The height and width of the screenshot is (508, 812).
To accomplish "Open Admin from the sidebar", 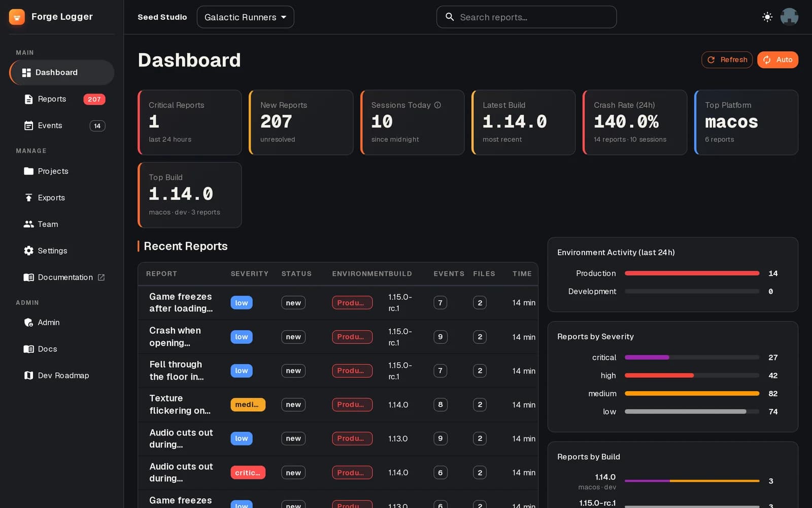I will pyautogui.click(x=61, y=323).
